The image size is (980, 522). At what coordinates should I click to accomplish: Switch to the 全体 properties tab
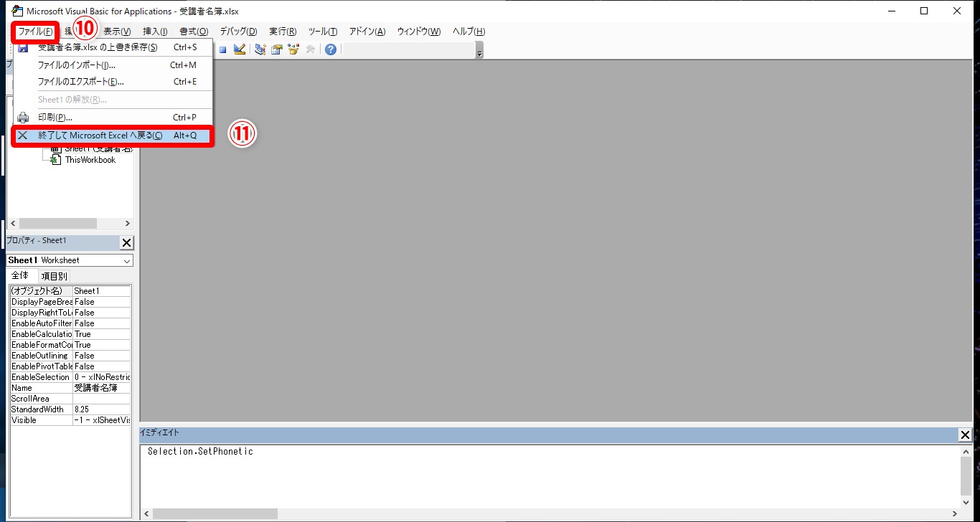pos(20,275)
